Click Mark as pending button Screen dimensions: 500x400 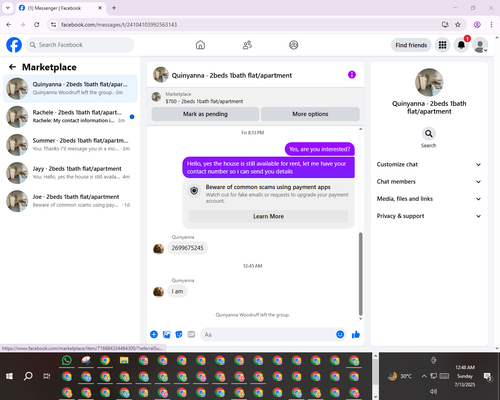205,114
